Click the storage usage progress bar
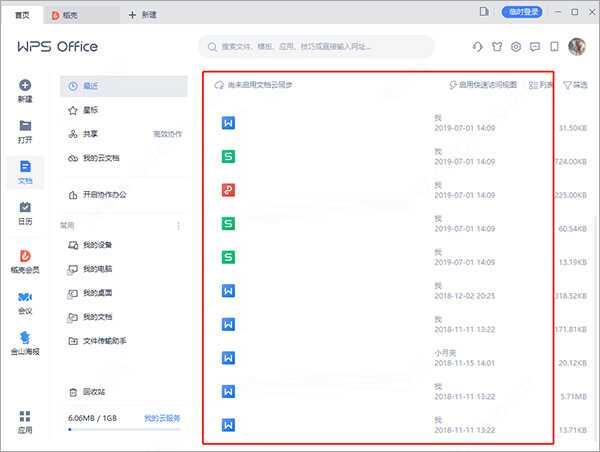The width and height of the screenshot is (600, 452). click(x=123, y=429)
